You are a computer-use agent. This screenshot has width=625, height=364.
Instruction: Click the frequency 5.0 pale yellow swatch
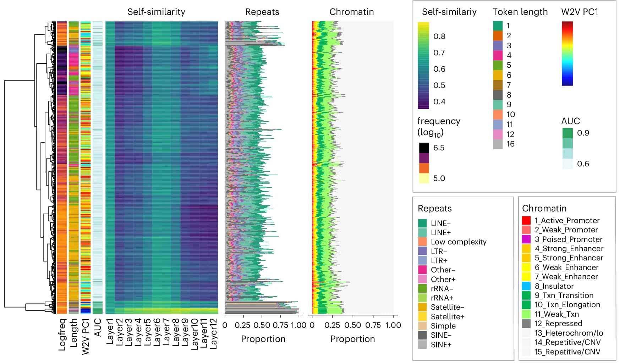424,178
